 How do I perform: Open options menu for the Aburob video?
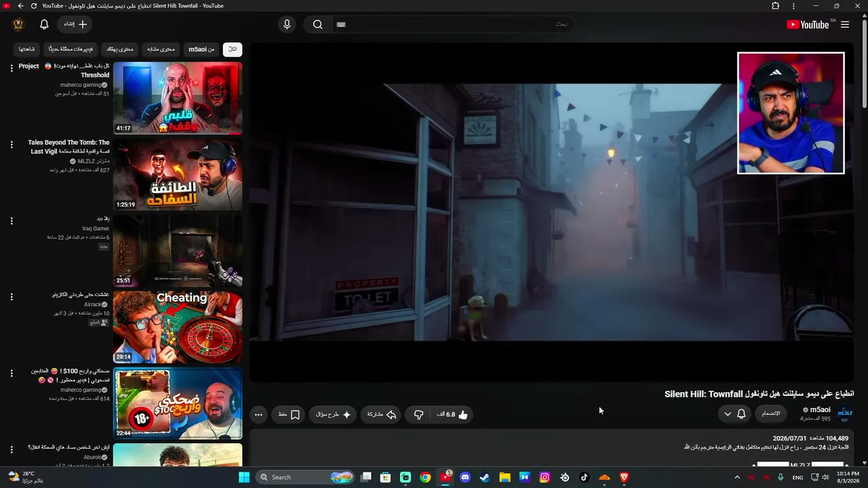[12, 449]
